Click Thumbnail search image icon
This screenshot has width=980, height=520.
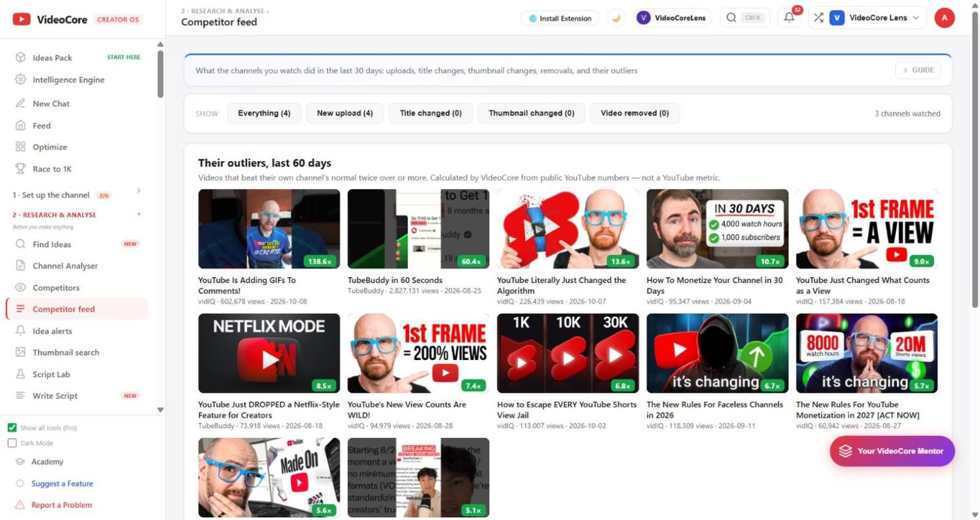point(20,352)
